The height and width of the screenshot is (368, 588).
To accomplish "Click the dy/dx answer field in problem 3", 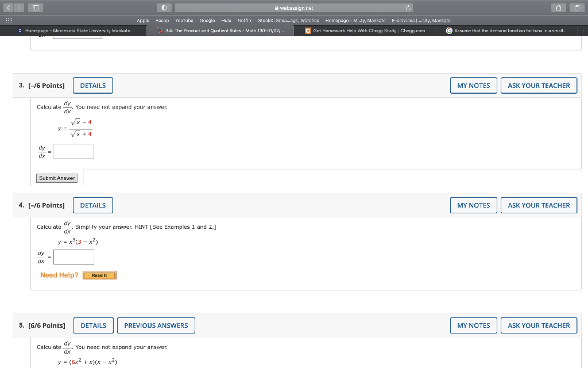I will pyautogui.click(x=73, y=151).
